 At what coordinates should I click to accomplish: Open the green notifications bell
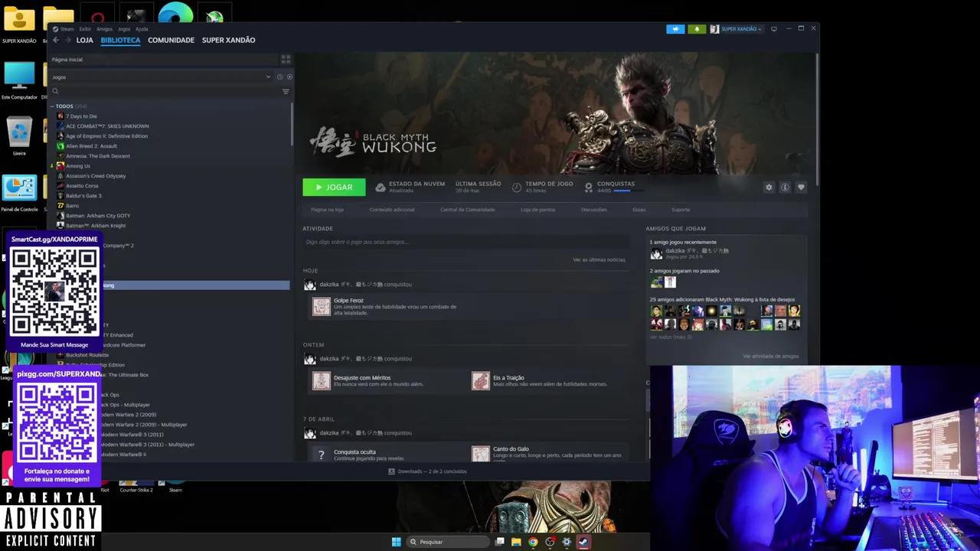(697, 29)
